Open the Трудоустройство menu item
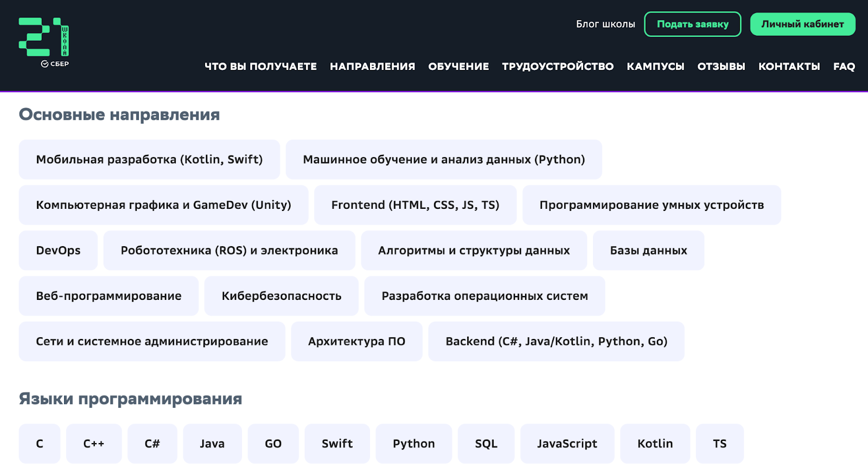The height and width of the screenshot is (474, 868). click(557, 67)
